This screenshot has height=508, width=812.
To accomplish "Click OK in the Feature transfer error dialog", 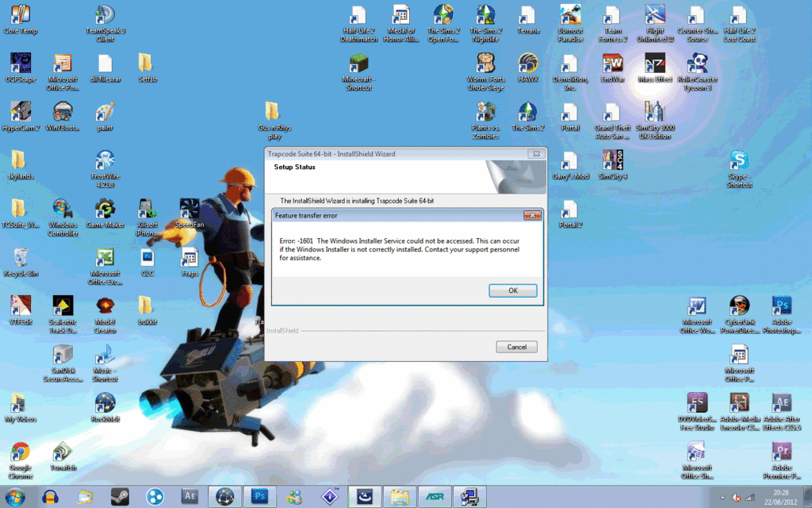I will coord(513,291).
